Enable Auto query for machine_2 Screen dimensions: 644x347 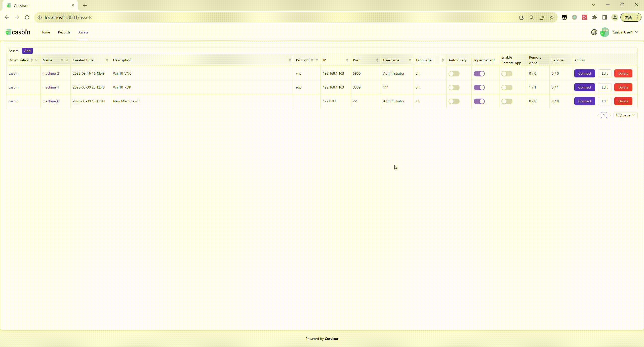(x=454, y=73)
